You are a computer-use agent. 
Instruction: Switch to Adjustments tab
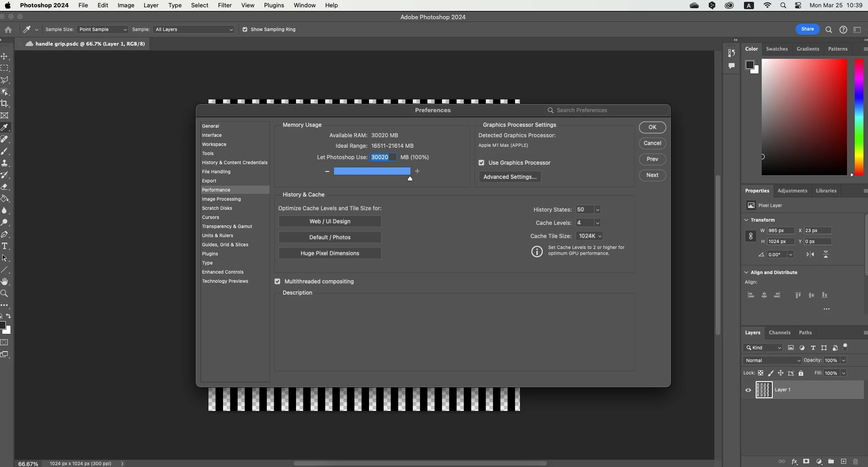[x=792, y=191]
